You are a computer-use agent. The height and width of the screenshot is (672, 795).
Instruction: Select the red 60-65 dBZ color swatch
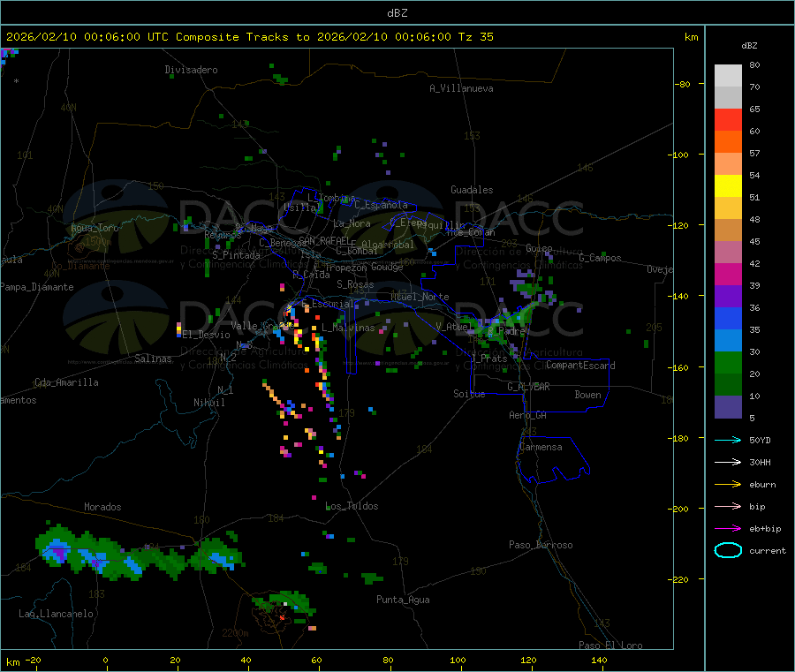[728, 119]
